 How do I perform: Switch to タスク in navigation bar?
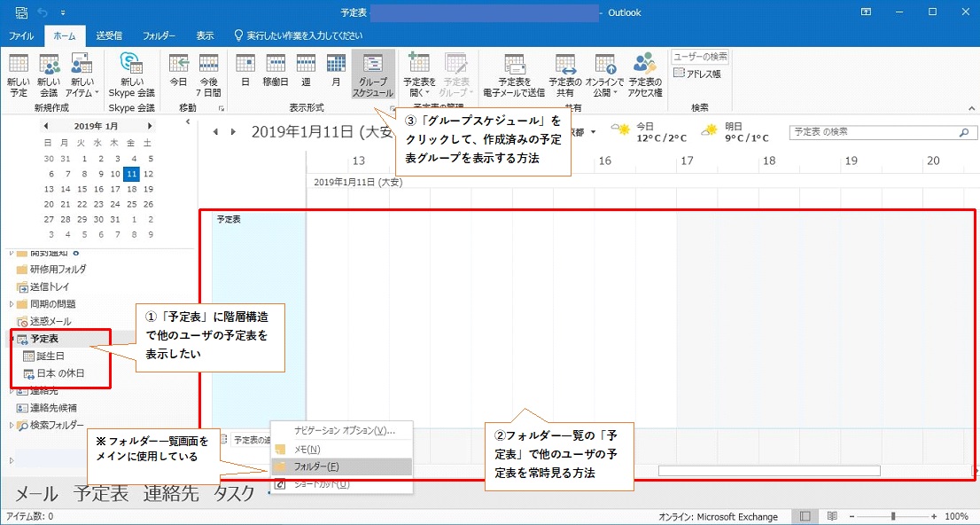[234, 494]
